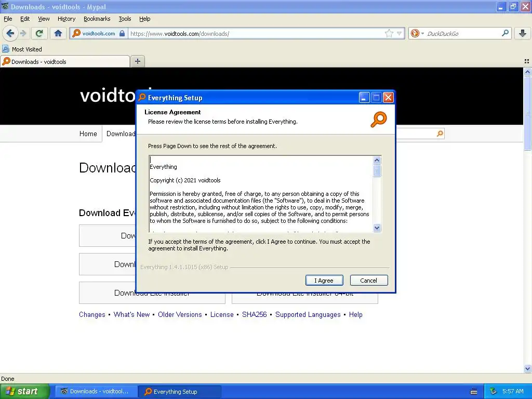The height and width of the screenshot is (399, 532).
Task: Click the keyboard icon in the taskbar
Action: 474,392
